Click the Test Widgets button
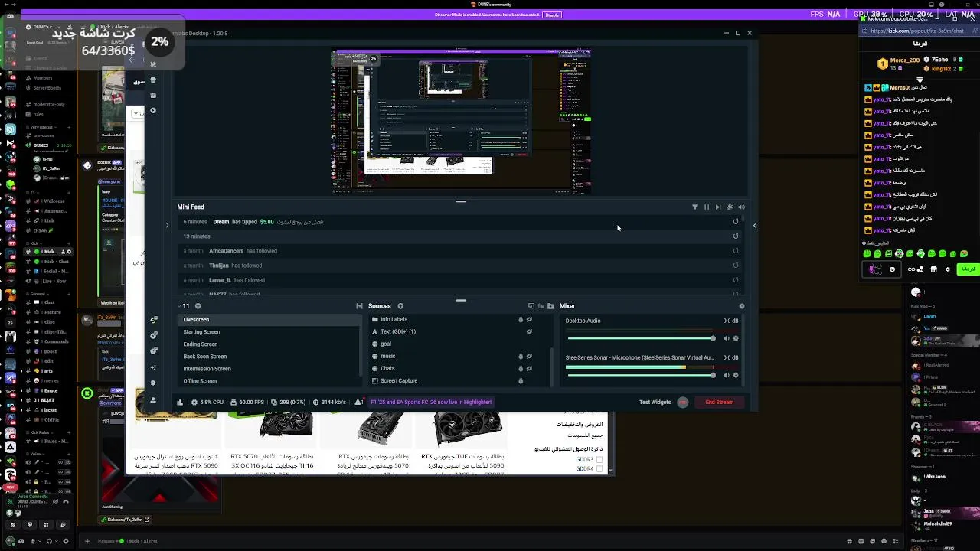Image resolution: width=980 pixels, height=551 pixels. point(655,402)
